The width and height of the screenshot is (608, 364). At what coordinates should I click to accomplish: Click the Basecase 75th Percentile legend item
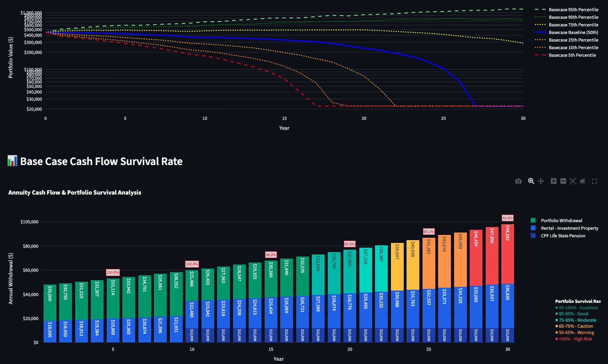573,25
